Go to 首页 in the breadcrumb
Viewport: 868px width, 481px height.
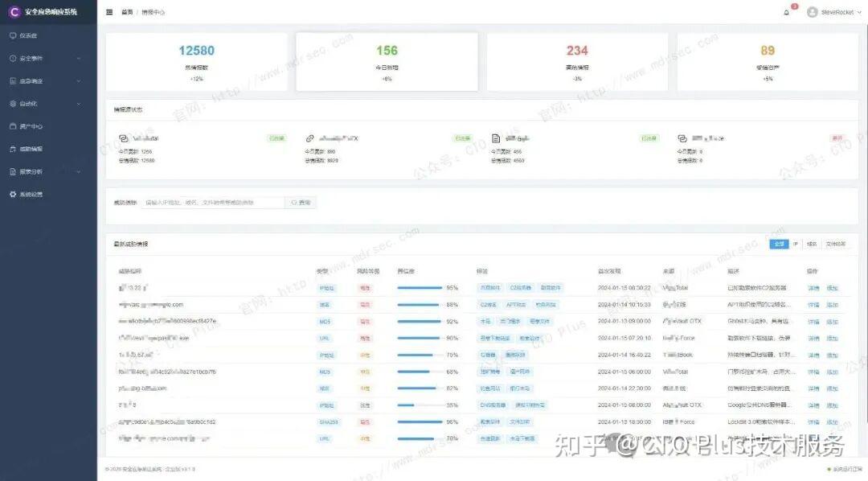127,12
